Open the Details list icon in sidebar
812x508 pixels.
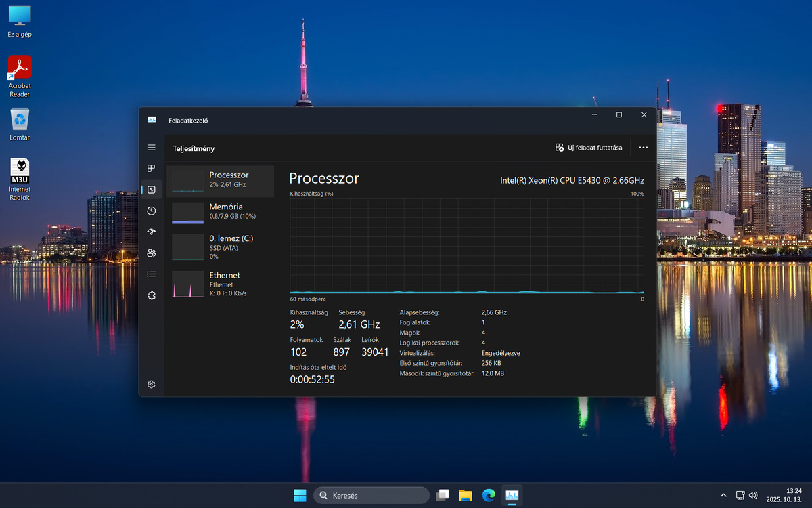coord(152,274)
